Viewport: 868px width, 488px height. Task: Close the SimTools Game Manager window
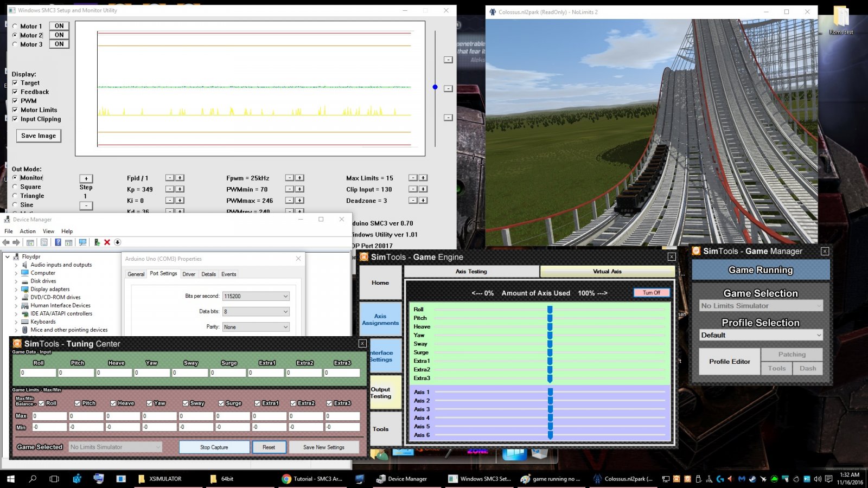pos(825,251)
